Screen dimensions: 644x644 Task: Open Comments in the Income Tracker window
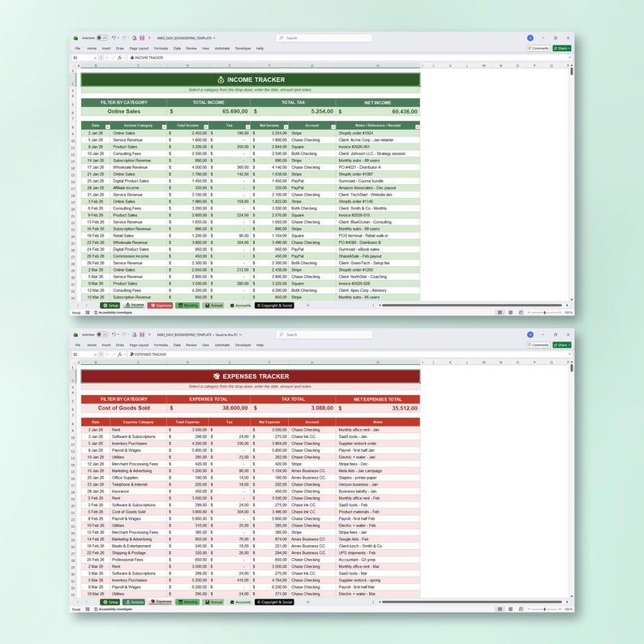538,48
